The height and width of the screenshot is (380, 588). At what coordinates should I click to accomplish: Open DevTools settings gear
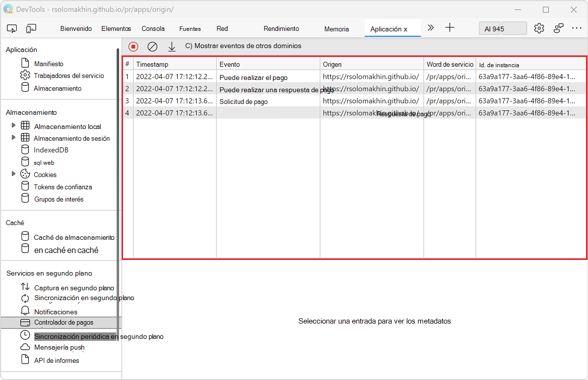[539, 28]
